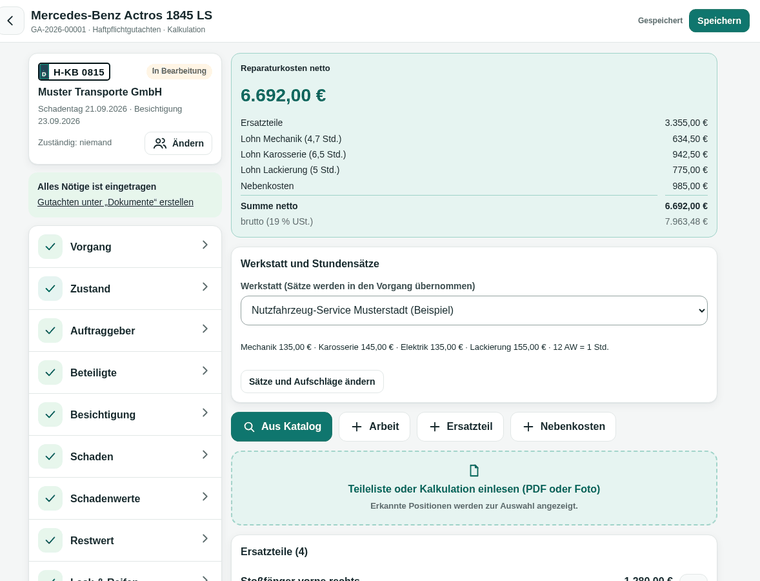The width and height of the screenshot is (760, 581).
Task: Click the checkmark icon next to Zustand
Action: 50,289
